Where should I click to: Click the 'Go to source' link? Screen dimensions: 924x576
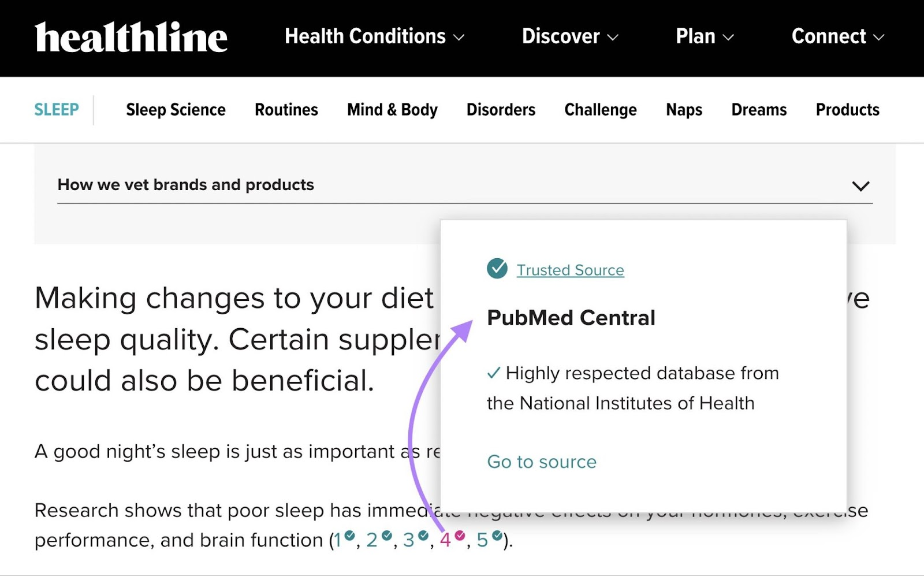tap(541, 462)
